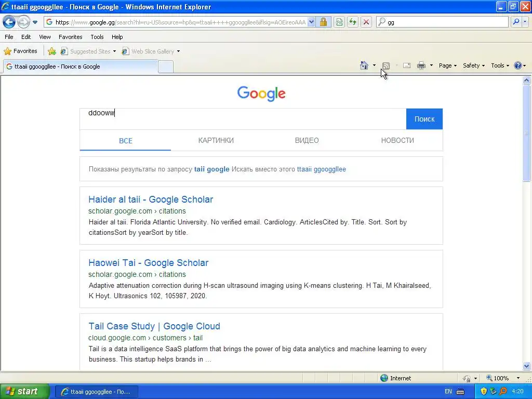
Task: Open the Edit menu
Action: click(x=26, y=37)
